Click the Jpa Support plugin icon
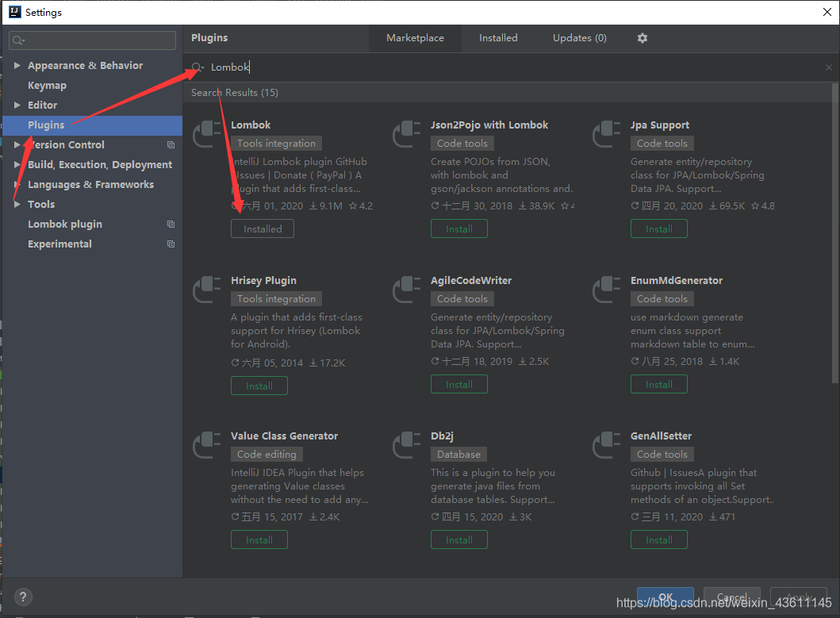Screen dimensions: 840x618 pyautogui.click(x=607, y=134)
